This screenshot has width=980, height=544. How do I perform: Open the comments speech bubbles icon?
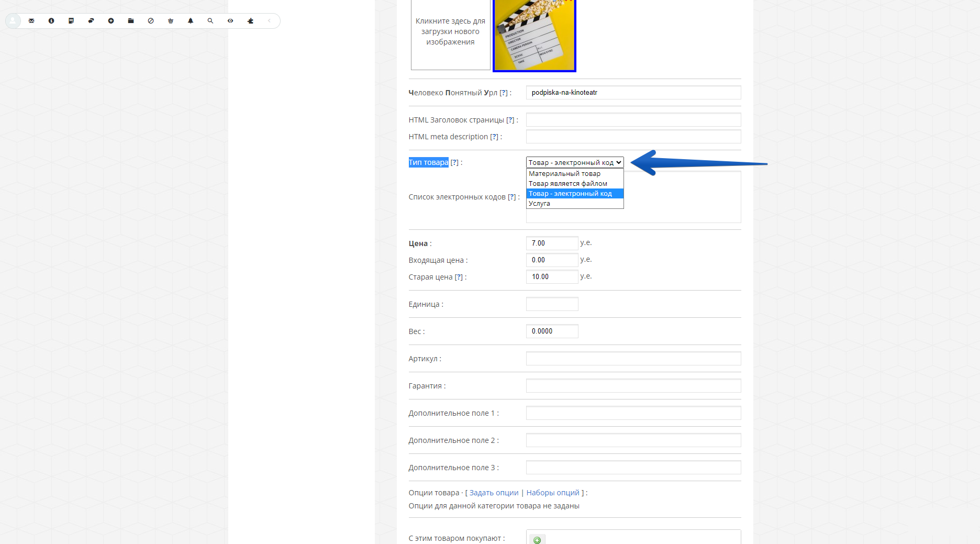(x=91, y=21)
